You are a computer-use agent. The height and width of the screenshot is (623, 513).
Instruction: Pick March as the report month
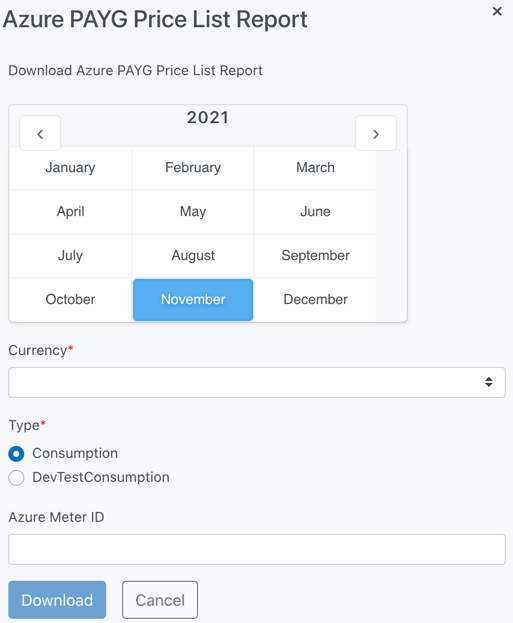click(x=315, y=168)
